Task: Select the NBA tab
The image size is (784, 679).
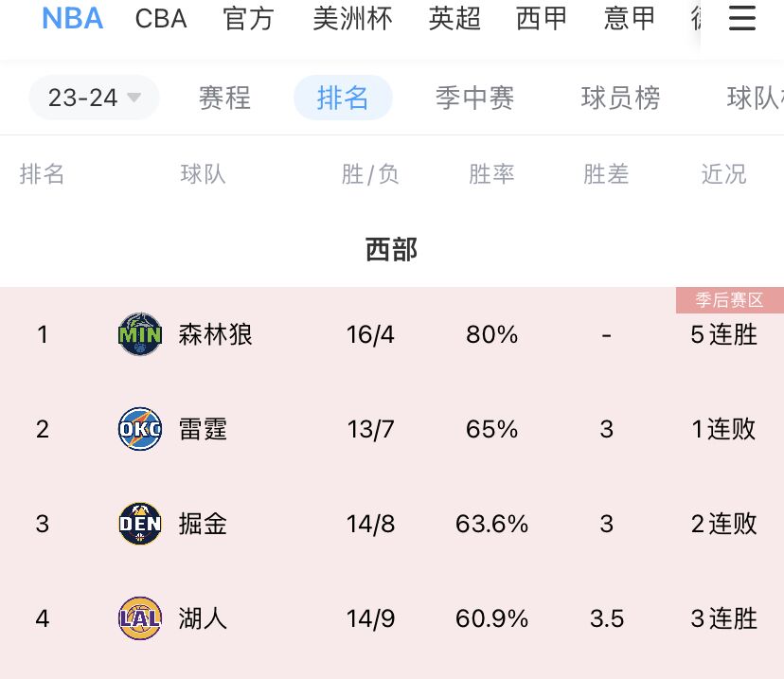Action: (x=73, y=19)
